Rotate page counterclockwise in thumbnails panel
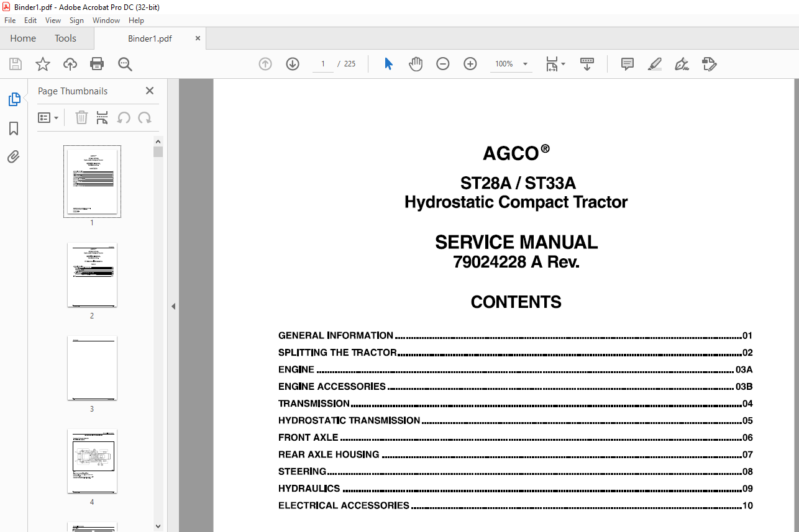The width and height of the screenshot is (799, 532). click(124, 117)
